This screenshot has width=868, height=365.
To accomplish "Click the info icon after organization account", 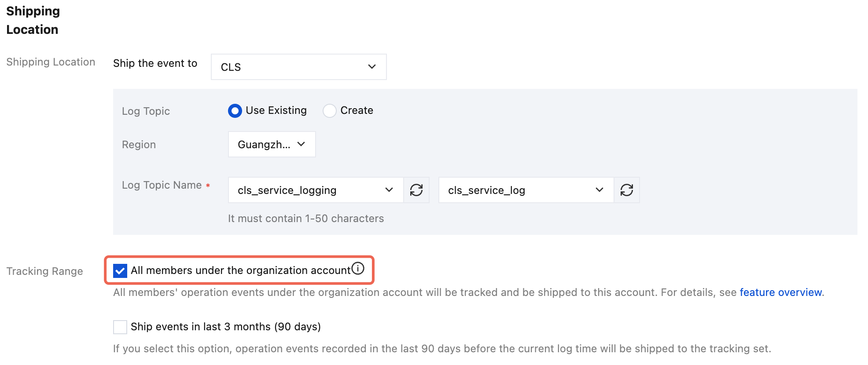I will [x=358, y=268].
